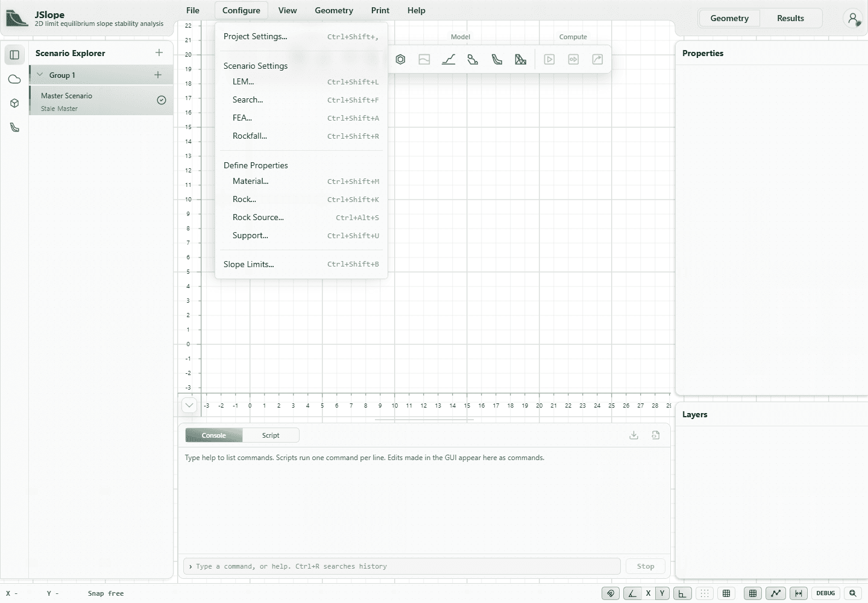Viewport: 868px width, 603px height.
Task: Add a new item with the Scenario Explorer plus
Action: tap(159, 52)
